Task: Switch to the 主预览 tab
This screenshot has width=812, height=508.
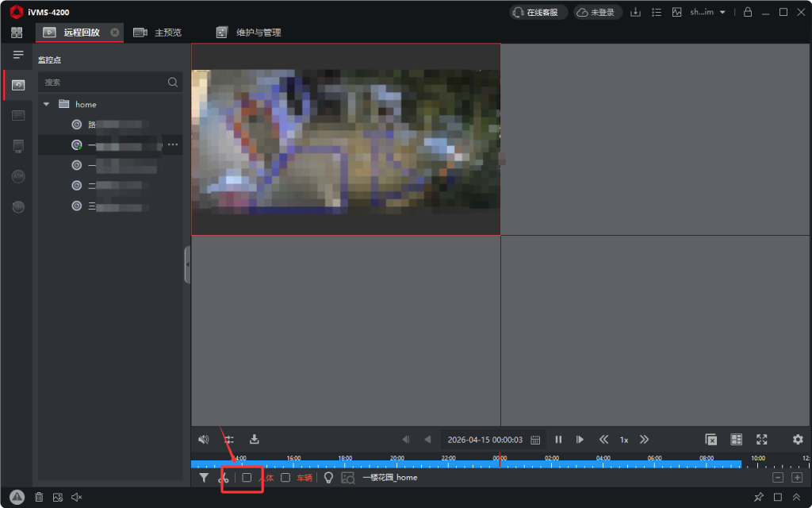Action: click(x=158, y=33)
